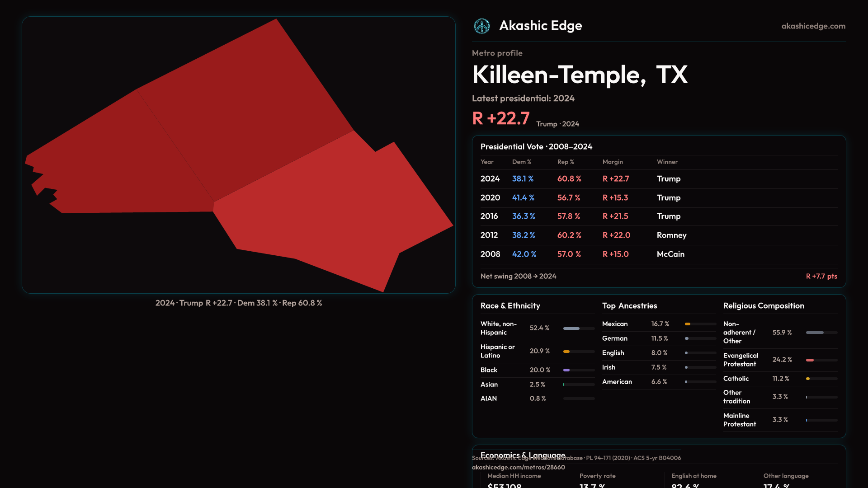Click the Catholic yellow percentage bar
Screen dimensions: 868x488
(x=808, y=379)
